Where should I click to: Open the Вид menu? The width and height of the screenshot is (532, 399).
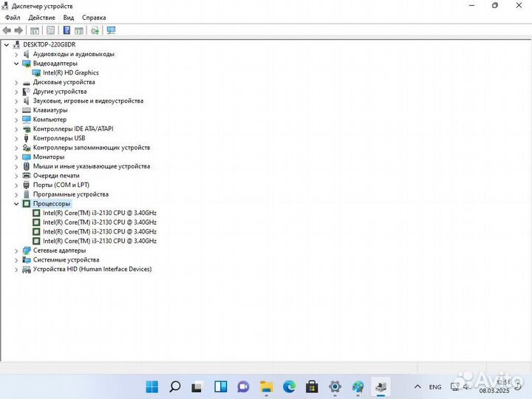(x=69, y=18)
